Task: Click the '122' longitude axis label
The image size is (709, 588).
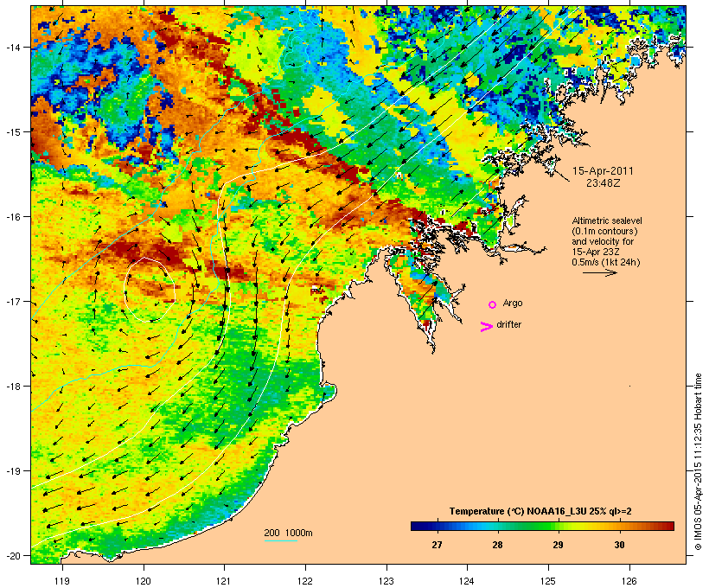Action: (x=305, y=581)
